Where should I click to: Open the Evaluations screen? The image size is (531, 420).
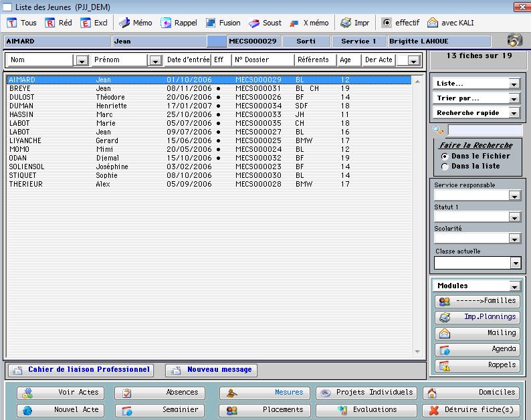[366, 410]
